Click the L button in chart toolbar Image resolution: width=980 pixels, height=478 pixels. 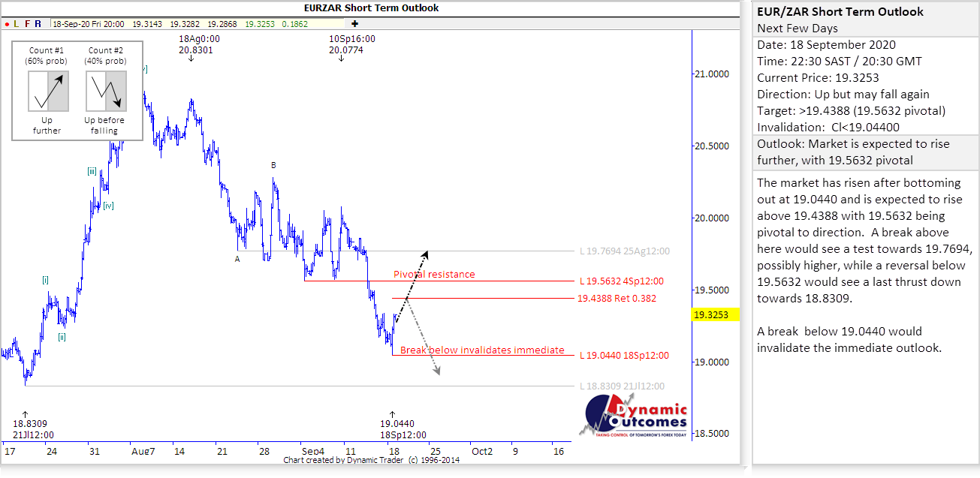point(16,23)
